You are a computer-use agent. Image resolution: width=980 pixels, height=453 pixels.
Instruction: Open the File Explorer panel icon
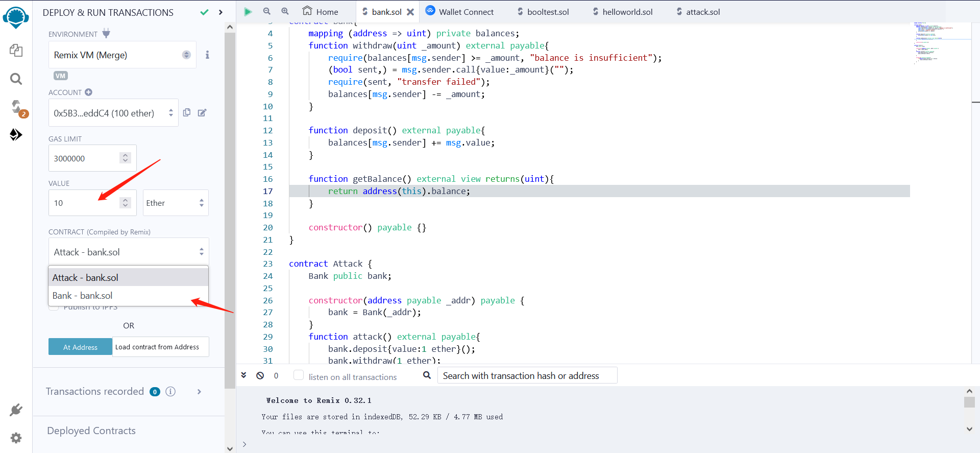pyautogui.click(x=16, y=50)
